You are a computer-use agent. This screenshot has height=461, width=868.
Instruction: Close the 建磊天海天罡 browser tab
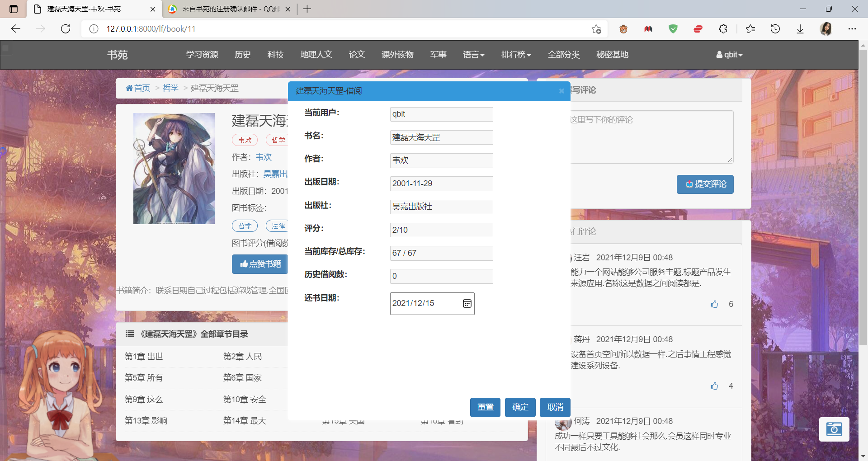click(153, 9)
